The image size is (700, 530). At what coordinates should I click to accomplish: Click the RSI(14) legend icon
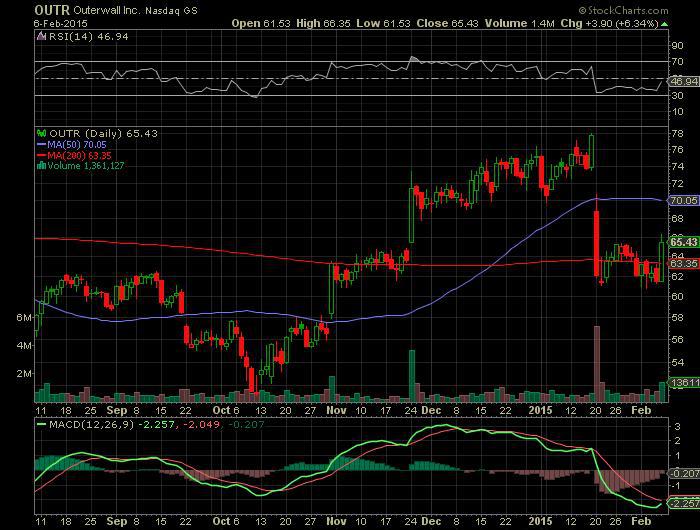[42, 36]
